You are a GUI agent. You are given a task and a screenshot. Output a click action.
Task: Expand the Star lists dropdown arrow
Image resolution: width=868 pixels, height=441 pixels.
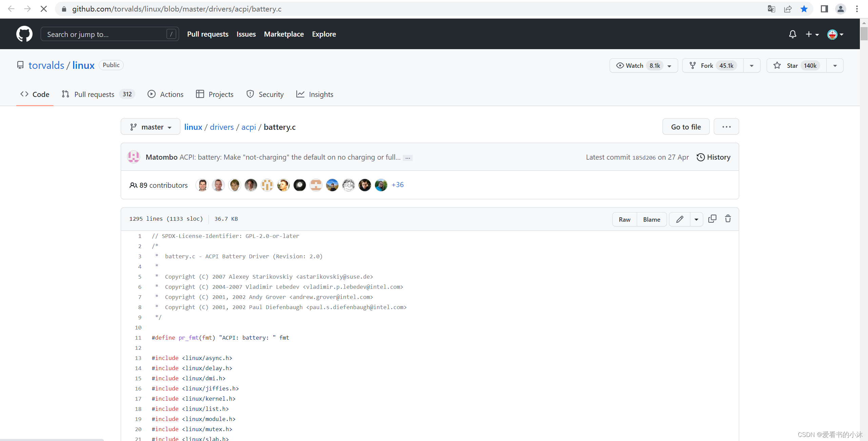(x=835, y=65)
